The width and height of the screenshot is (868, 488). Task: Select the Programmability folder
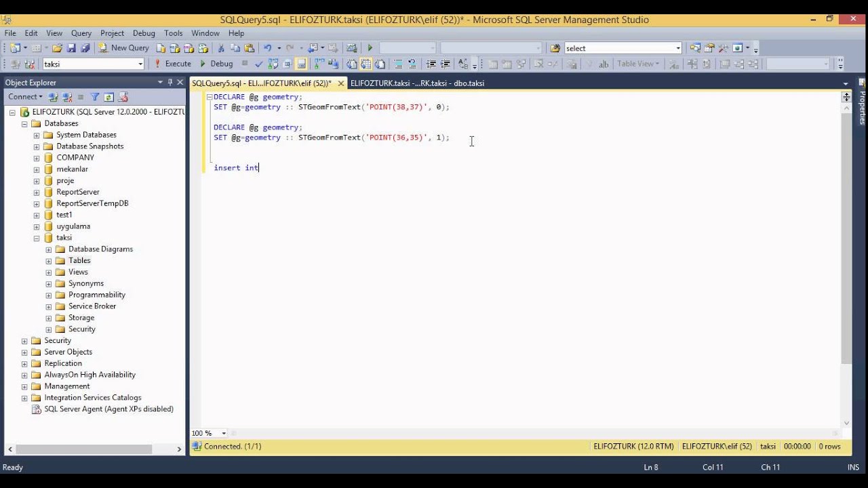(x=97, y=295)
